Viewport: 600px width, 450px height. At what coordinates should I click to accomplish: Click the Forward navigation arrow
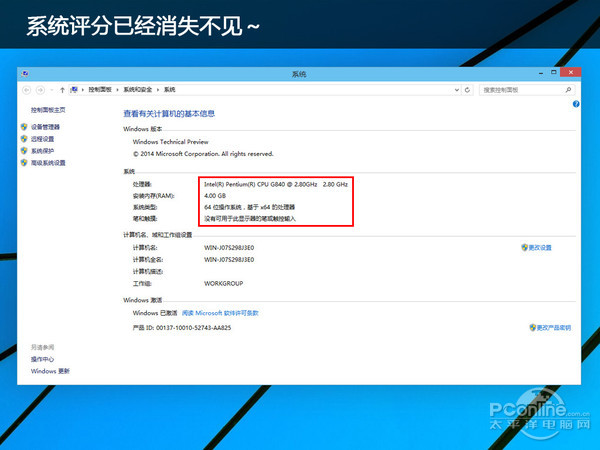[x=40, y=90]
